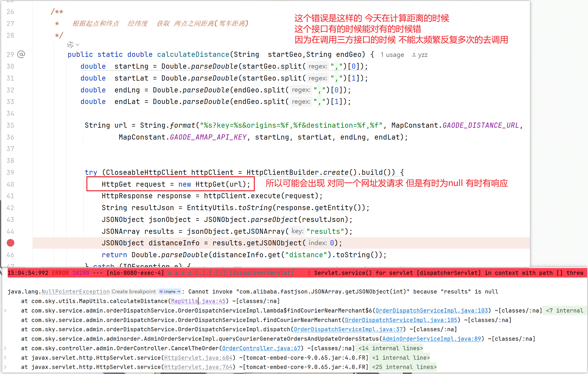Expand the '<25 internal lines>' folded section

404,367
